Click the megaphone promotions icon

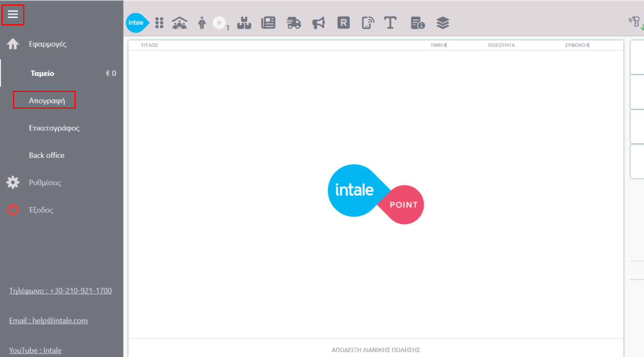coord(319,23)
